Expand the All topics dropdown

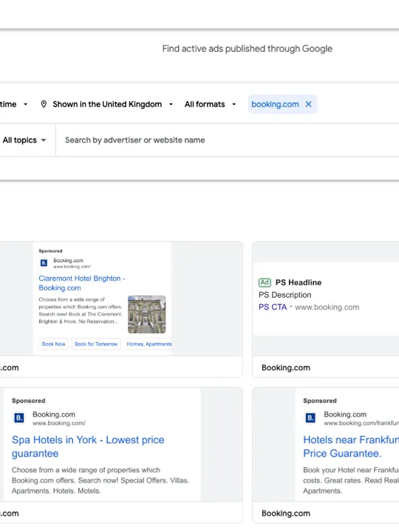click(x=24, y=140)
